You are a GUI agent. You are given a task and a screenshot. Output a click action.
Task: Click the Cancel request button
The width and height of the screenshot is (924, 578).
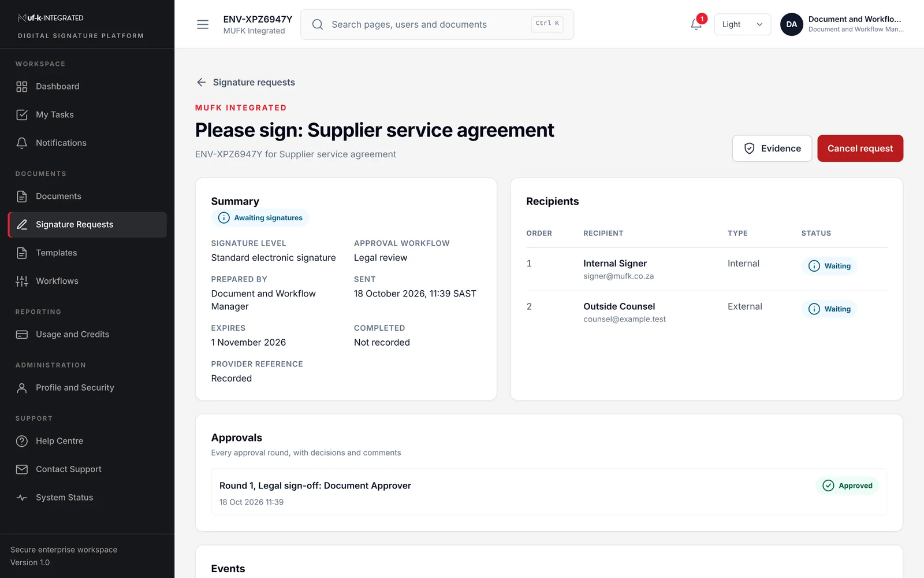point(860,149)
